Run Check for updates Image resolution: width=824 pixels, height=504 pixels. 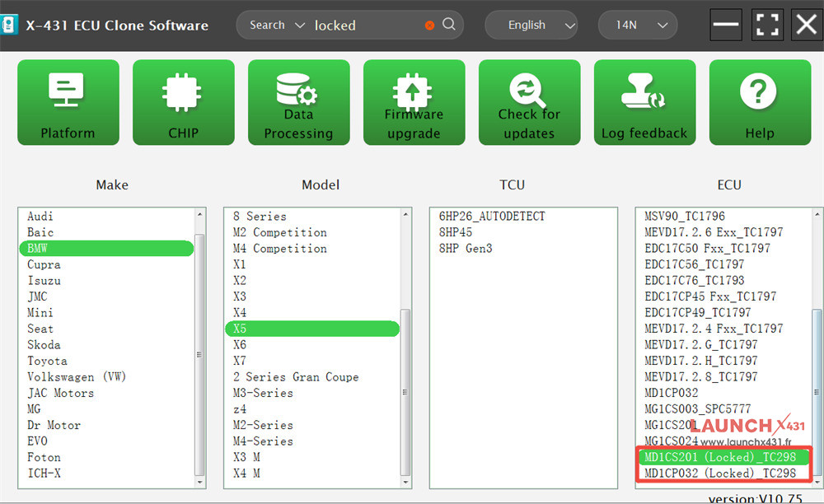530,102
